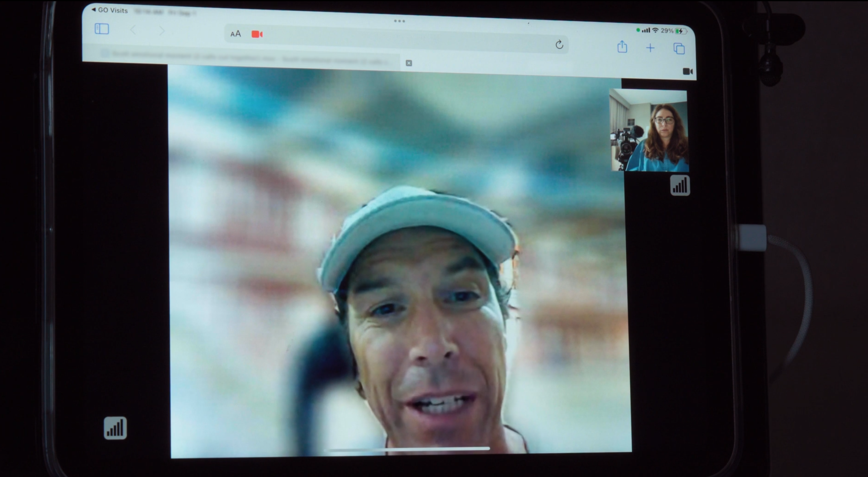Open the three-dot multitasking menu
This screenshot has width=868, height=477.
point(399,21)
